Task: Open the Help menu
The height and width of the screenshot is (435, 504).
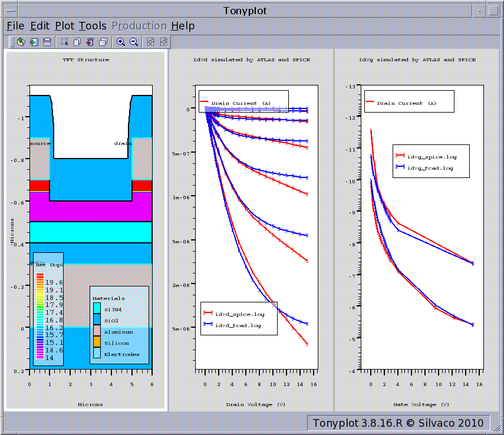Action: click(x=183, y=26)
